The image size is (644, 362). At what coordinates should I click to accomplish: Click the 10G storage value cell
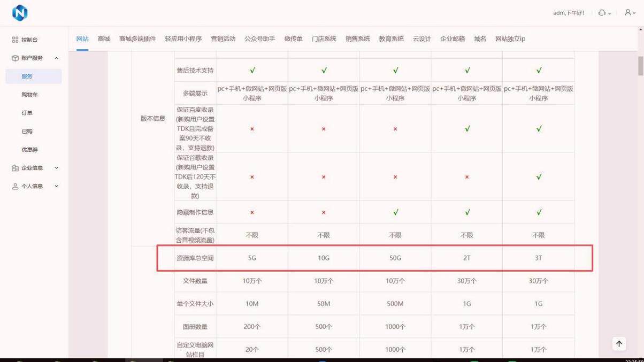tap(324, 258)
